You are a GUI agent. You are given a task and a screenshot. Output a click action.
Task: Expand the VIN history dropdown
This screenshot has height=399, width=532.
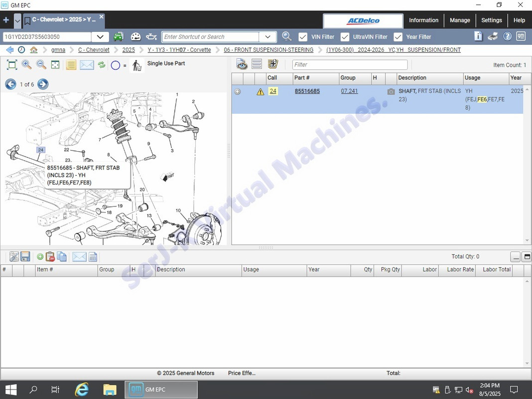[x=100, y=37]
